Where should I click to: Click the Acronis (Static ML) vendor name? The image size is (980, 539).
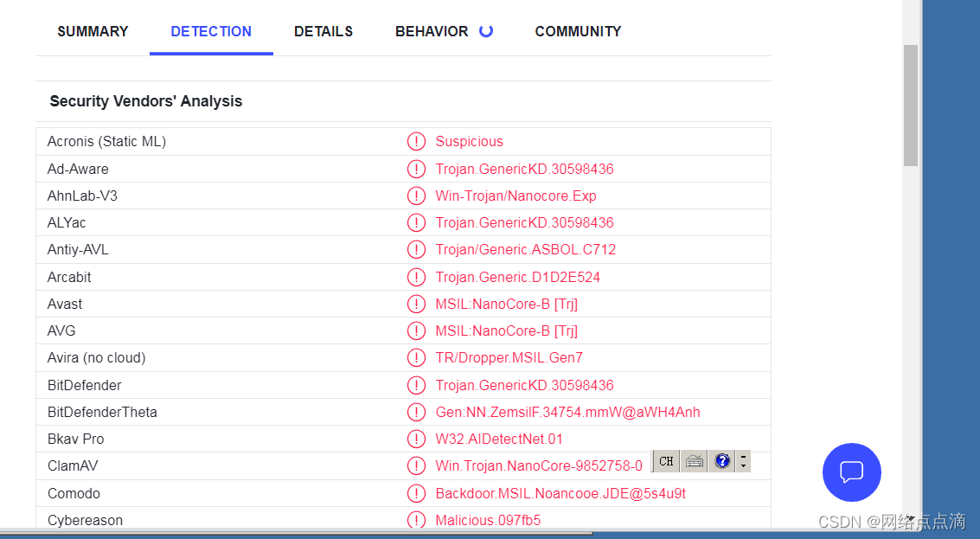tap(106, 141)
